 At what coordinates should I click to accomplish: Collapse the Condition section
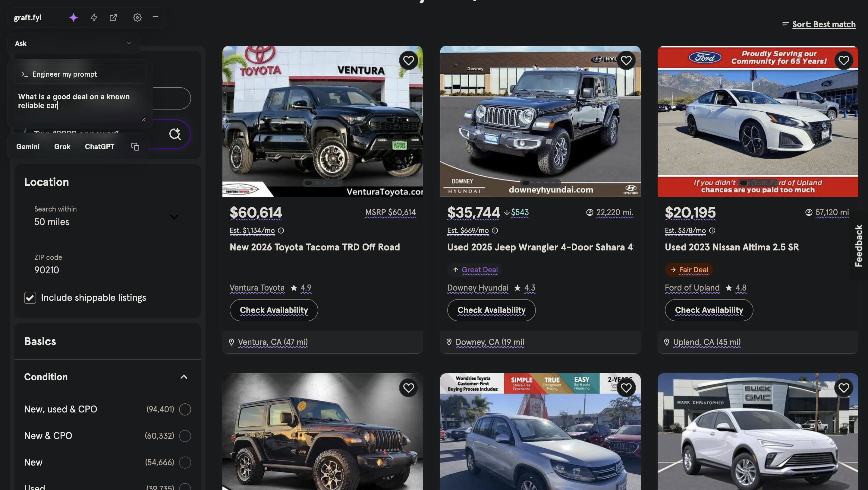[x=184, y=377]
